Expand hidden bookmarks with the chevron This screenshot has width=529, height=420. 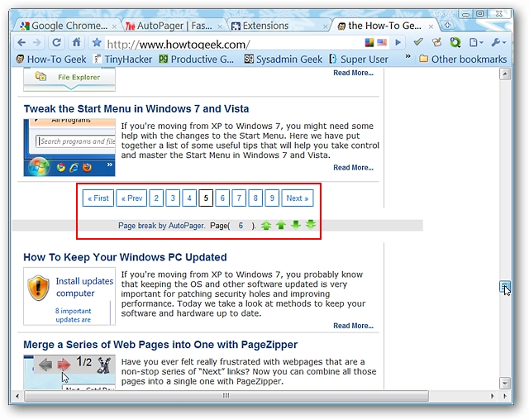[x=407, y=56]
